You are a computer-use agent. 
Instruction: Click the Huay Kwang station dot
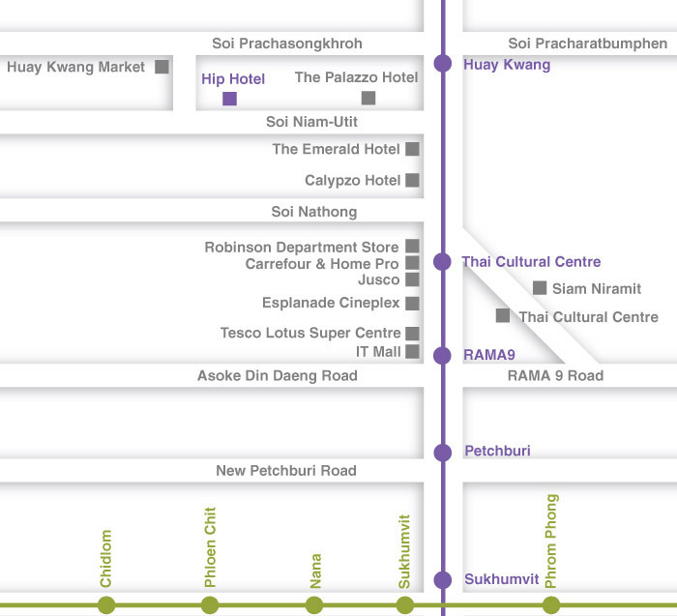coord(443,64)
